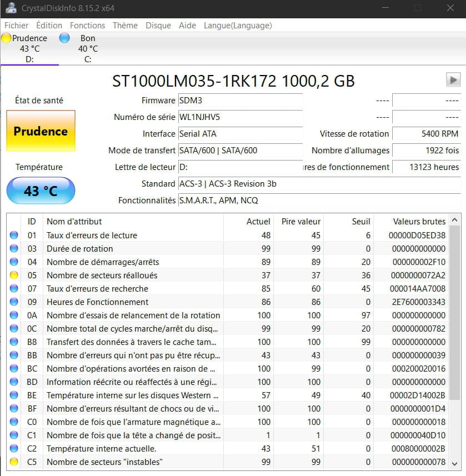Screen dimensions: 466x476
Task: Click status orb for attribute BE temperature
Action: click(14, 395)
